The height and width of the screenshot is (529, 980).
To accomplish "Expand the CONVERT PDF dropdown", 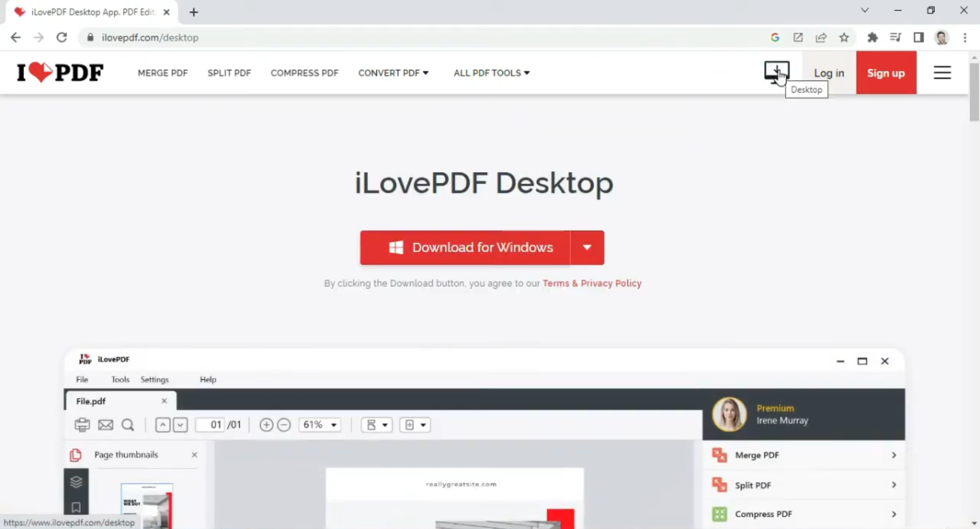I will coord(393,73).
